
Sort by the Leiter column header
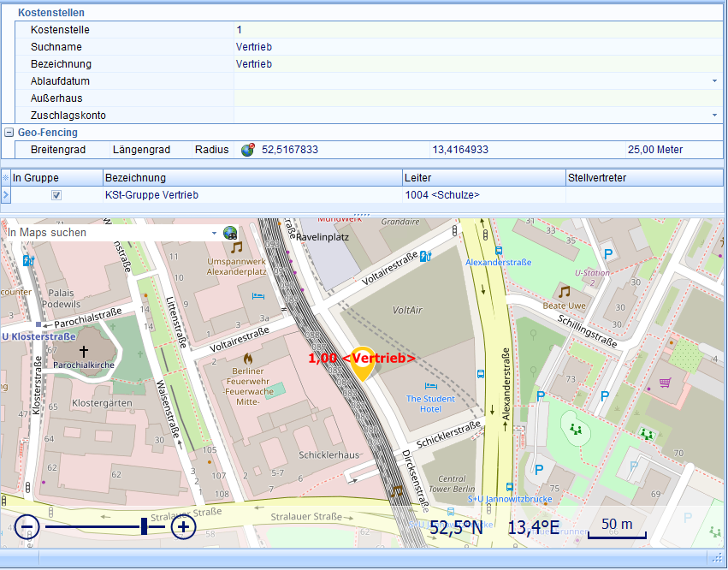482,177
